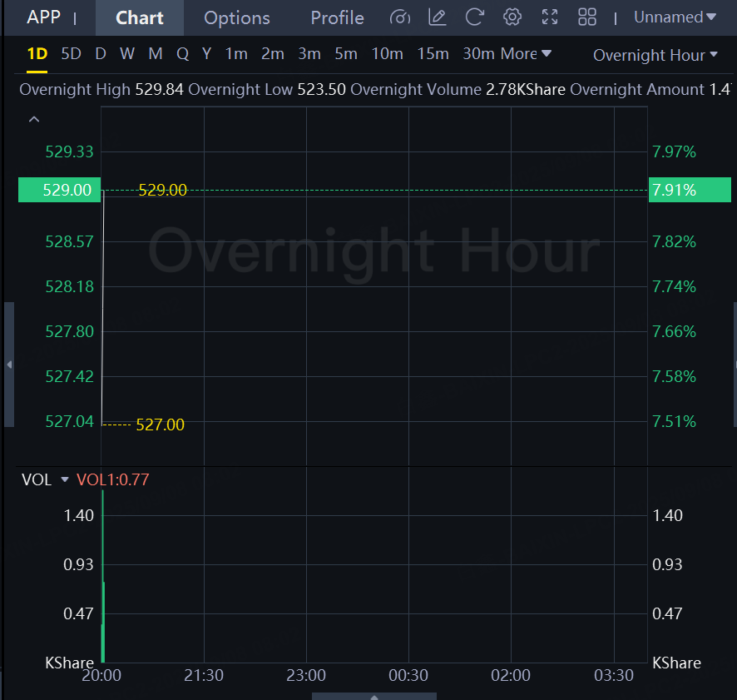Viewport: 737px width, 700px height.
Task: Open chart settings gear icon
Action: pos(512,17)
